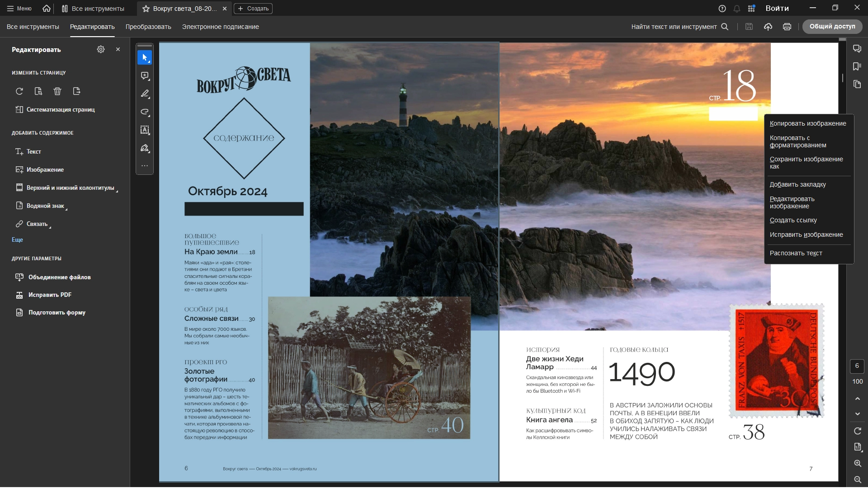Screen dimensions: 868x488
Task: Select the highlight pen tool
Action: (x=145, y=94)
